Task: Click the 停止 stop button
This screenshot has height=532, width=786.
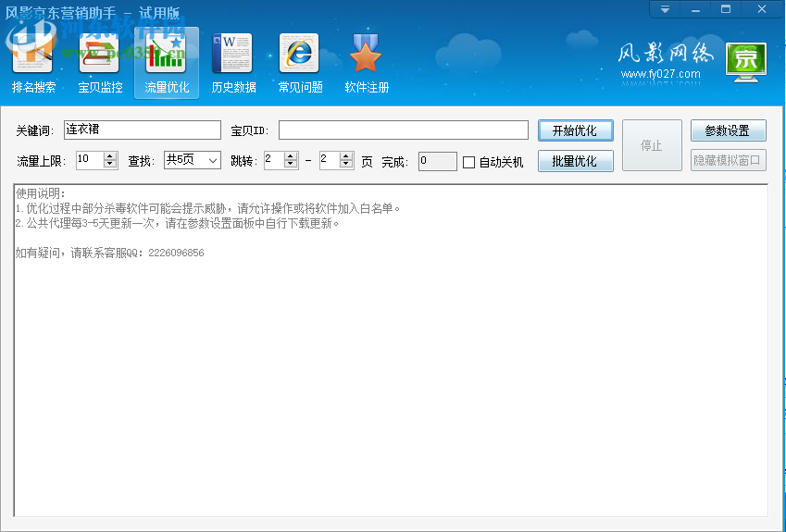Action: [652, 145]
